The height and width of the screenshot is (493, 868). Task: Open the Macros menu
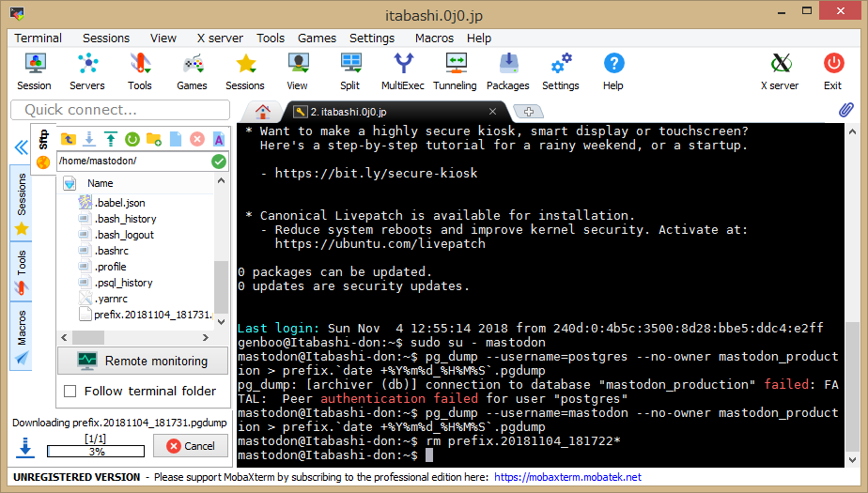click(434, 39)
